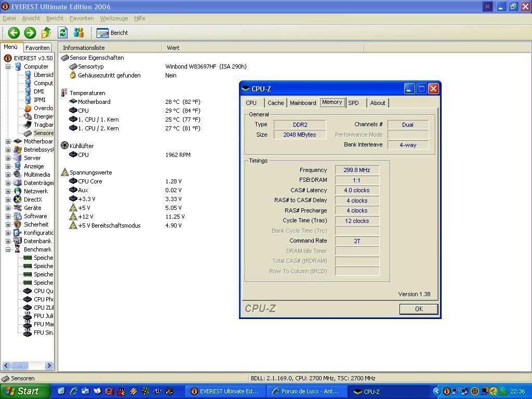Click the Informationsliste column header
The width and height of the screenshot is (532, 399).
[110, 48]
